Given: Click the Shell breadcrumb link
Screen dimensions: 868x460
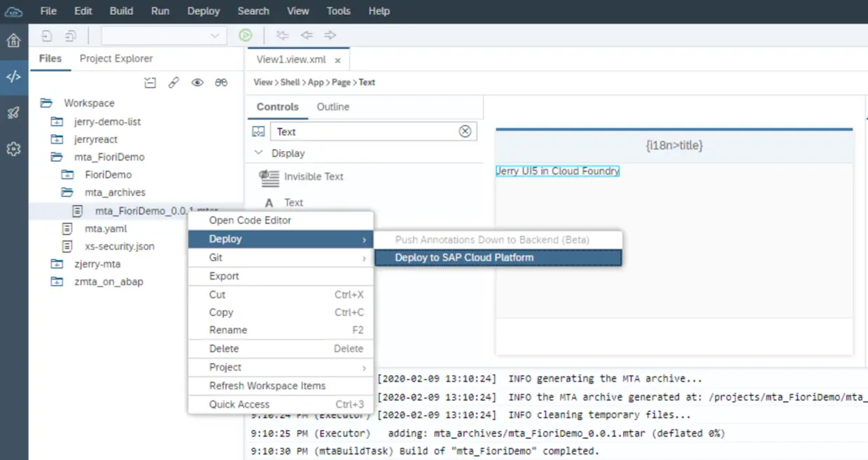Looking at the screenshot, I should pos(290,83).
